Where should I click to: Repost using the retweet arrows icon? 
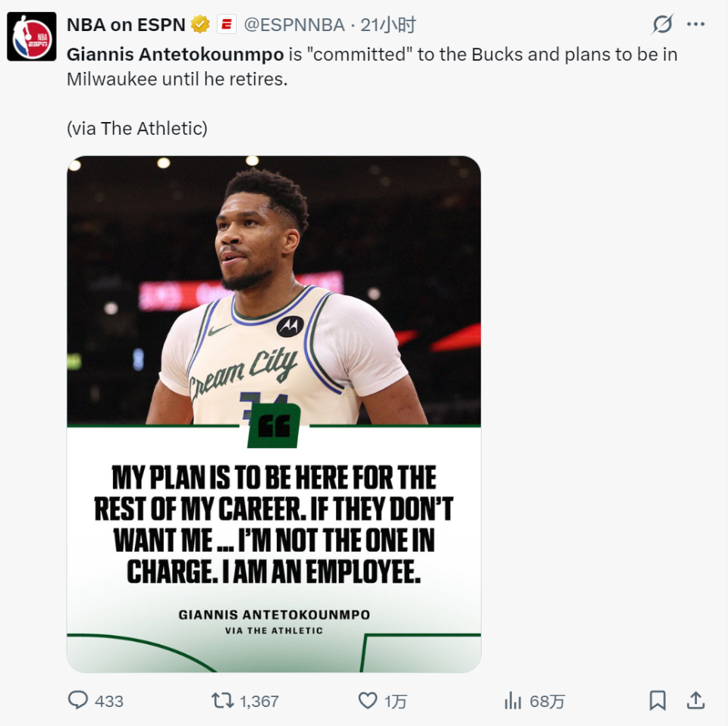(x=222, y=700)
